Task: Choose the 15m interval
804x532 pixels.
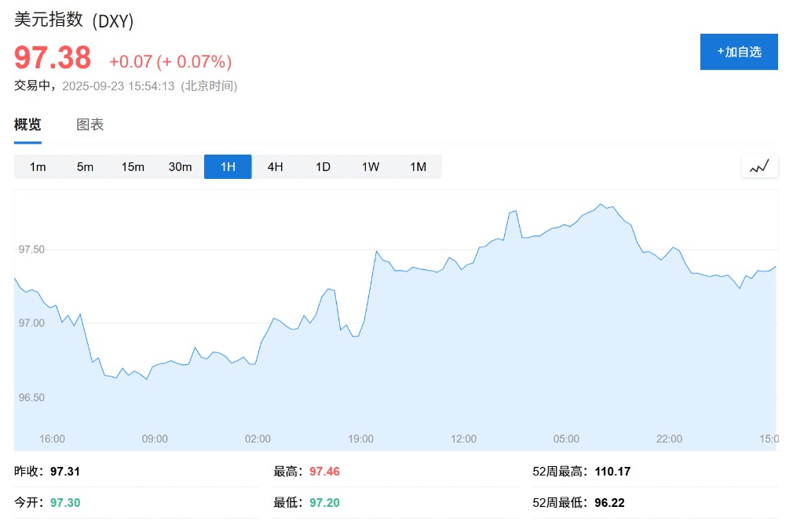Action: 133,166
